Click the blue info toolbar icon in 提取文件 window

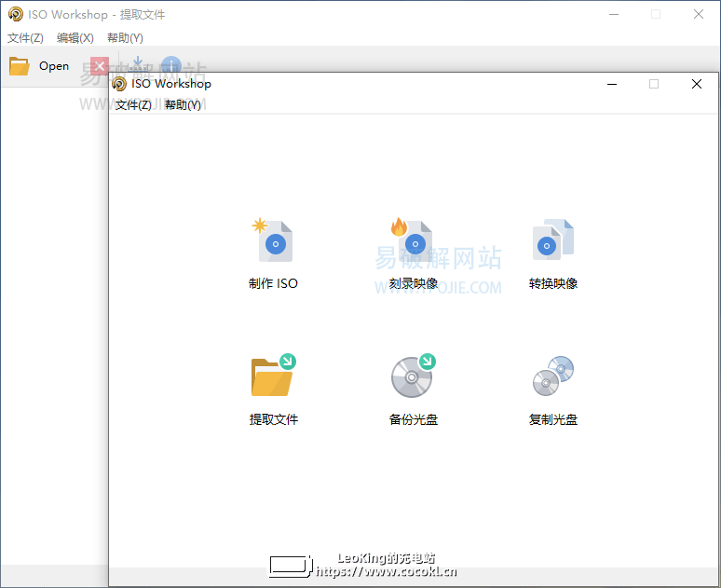pyautogui.click(x=171, y=64)
